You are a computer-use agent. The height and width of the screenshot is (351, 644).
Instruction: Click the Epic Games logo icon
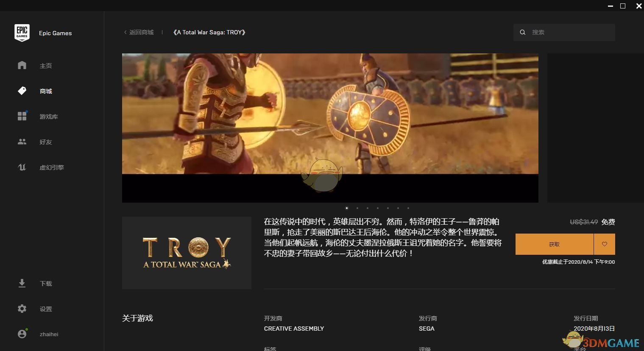tap(22, 33)
